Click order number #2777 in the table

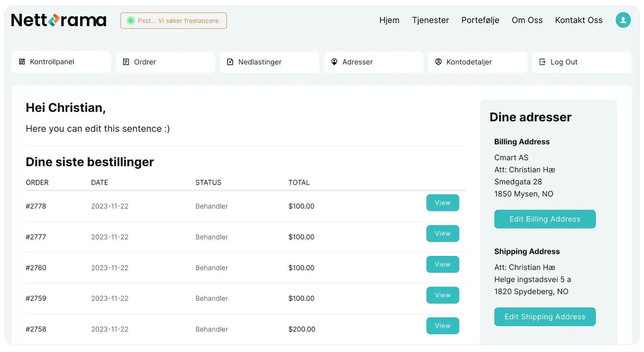coord(36,237)
